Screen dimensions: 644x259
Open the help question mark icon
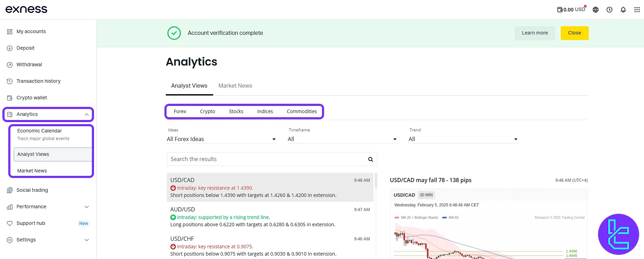coord(609,10)
